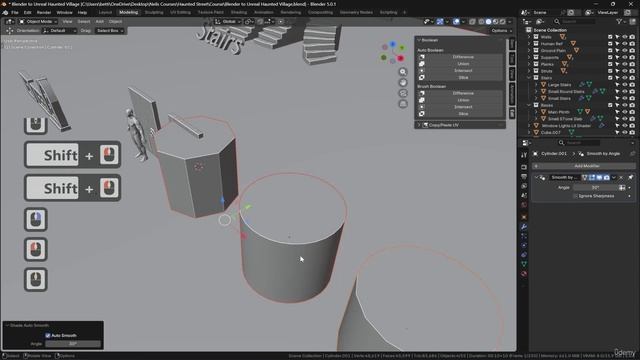The image size is (640, 360).
Task: Click the pan view hand gizmo
Action: pos(403,82)
